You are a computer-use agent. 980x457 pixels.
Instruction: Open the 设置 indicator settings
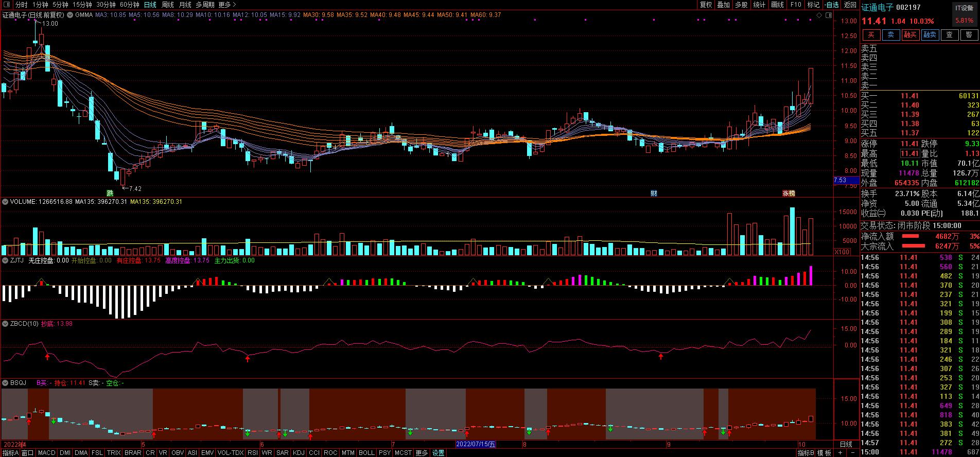438,453
